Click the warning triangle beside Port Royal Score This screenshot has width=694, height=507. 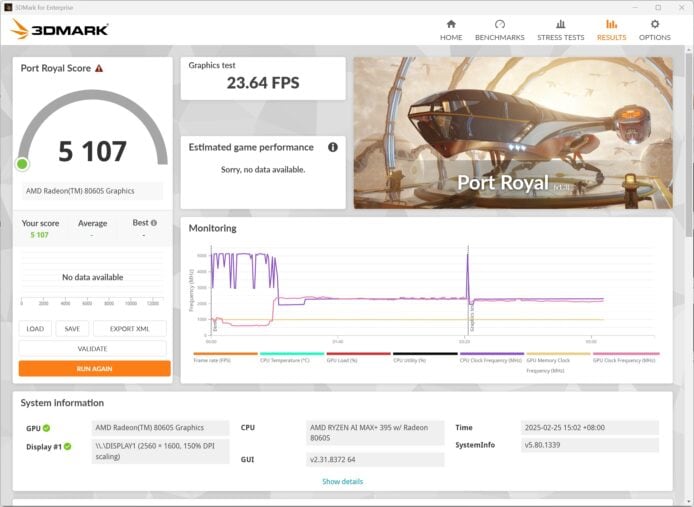pyautogui.click(x=99, y=68)
